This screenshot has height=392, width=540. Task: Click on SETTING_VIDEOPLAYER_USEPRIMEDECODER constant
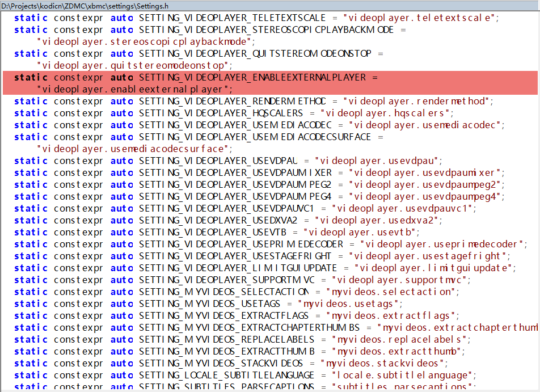[241, 244]
